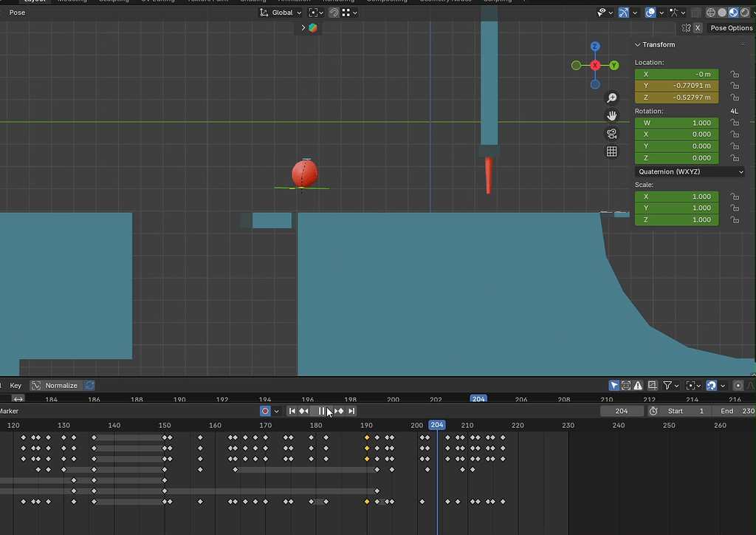This screenshot has height=535, width=756.
Task: Click the red X axis gizmo ball
Action: pos(595,65)
